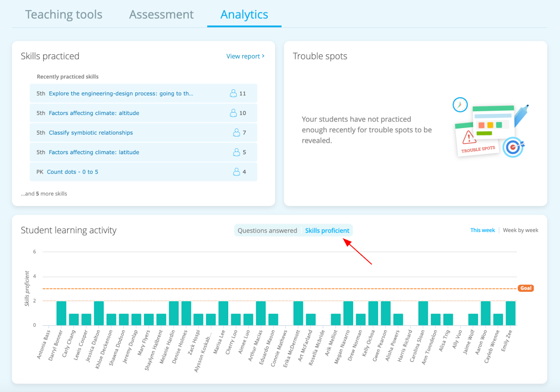Click student icon on symbiotic relationships row
Screen dimensions: 560x392
(x=237, y=132)
